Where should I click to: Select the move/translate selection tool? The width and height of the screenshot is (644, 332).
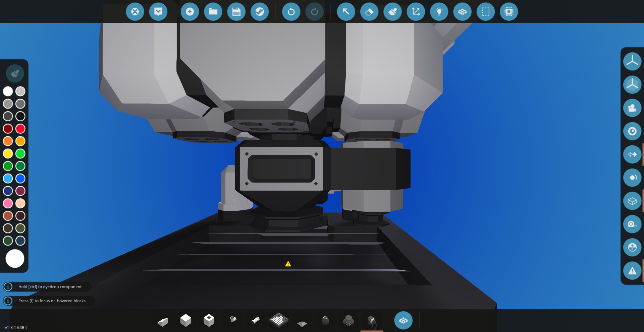click(416, 12)
